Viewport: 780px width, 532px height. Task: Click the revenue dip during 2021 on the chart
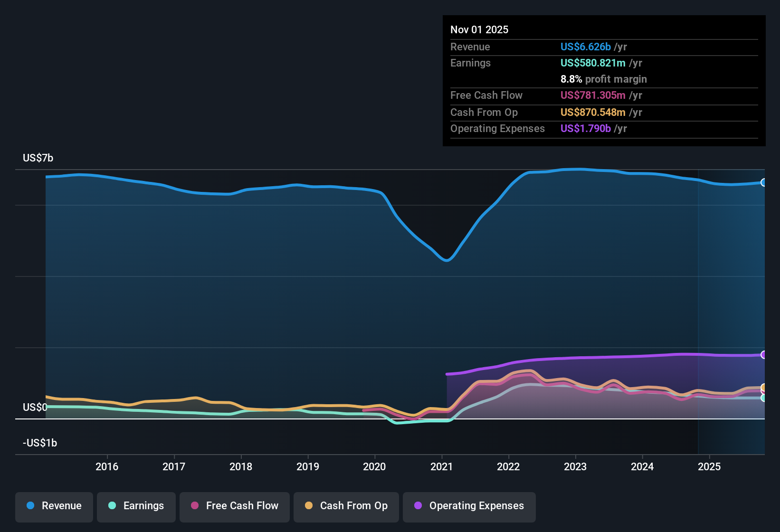446,260
